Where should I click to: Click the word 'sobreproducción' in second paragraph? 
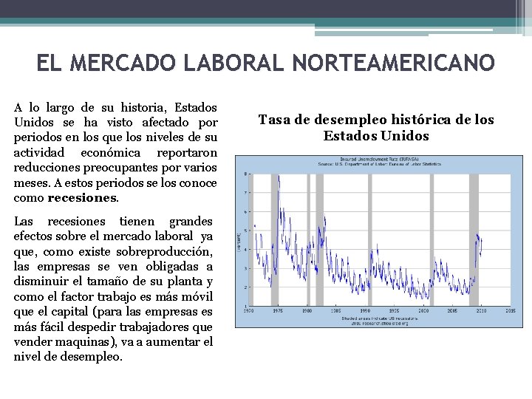tap(164, 252)
